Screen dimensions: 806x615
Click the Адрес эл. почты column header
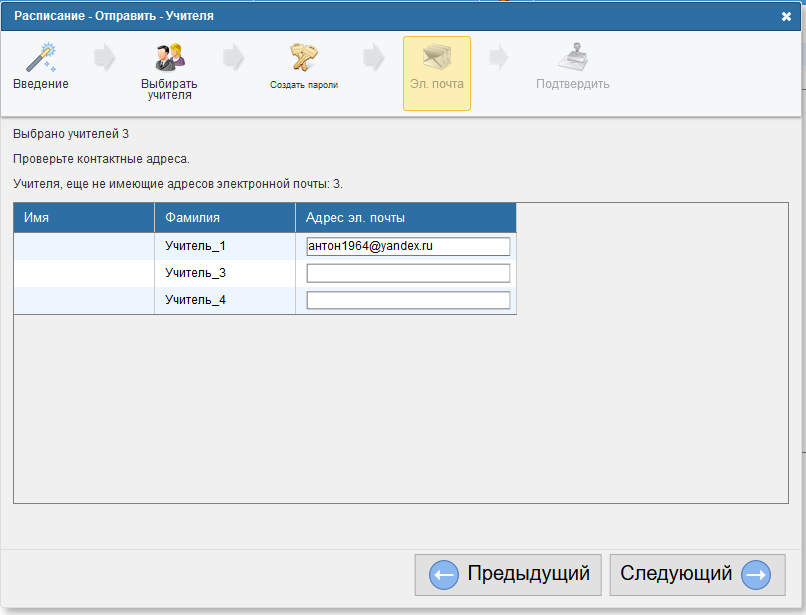(x=405, y=217)
